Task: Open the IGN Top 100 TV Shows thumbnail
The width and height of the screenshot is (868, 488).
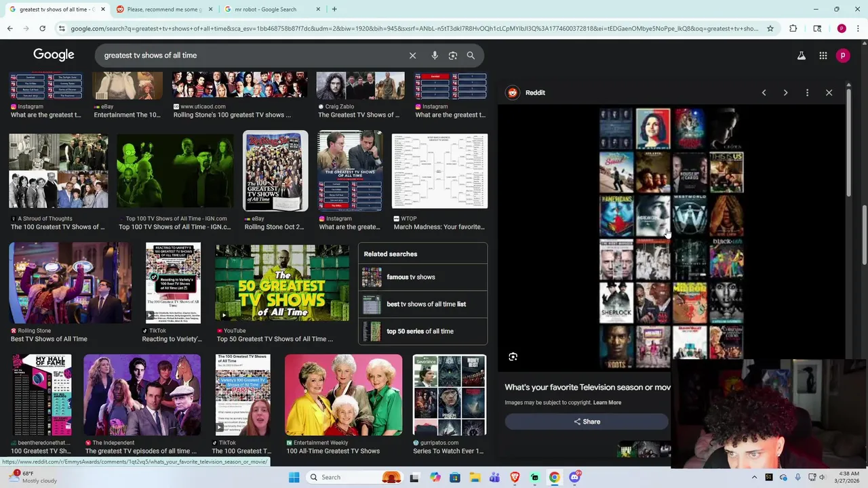Action: click(175, 171)
